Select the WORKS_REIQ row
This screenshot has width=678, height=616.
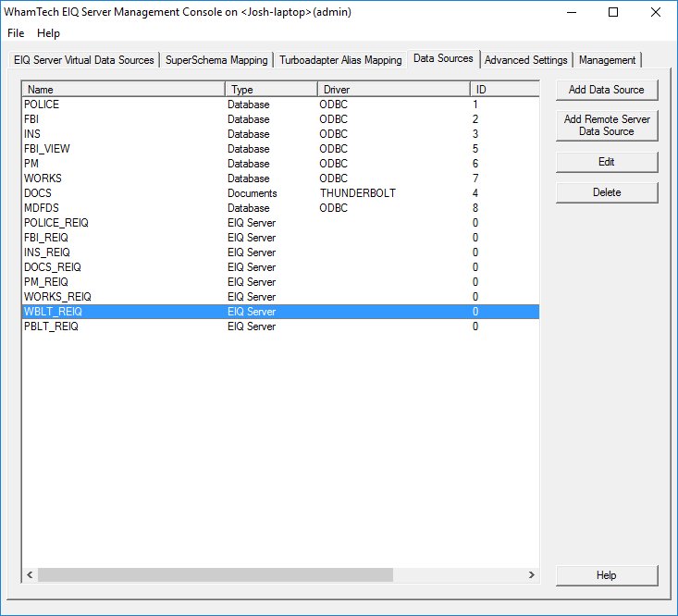(280, 297)
